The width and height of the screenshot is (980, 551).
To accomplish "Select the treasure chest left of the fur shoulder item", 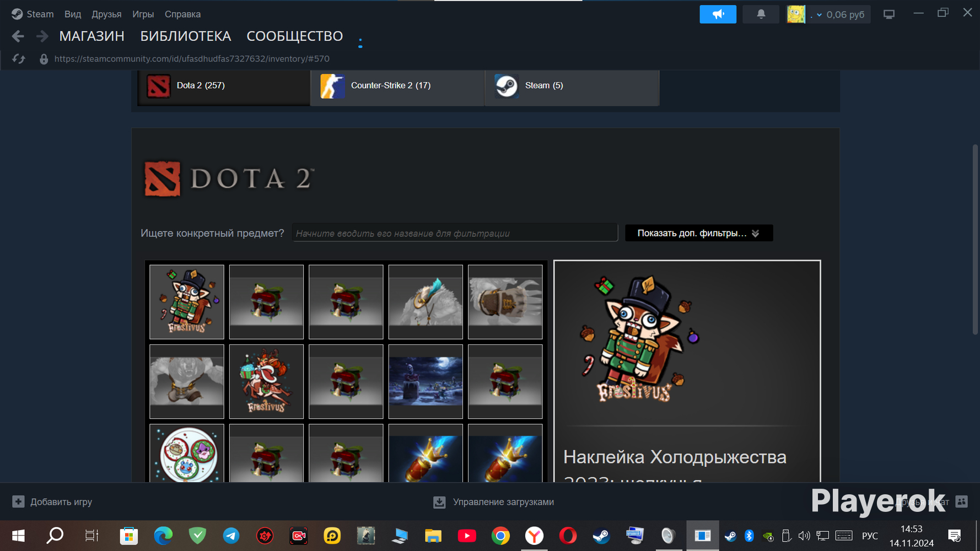I will coord(346,302).
